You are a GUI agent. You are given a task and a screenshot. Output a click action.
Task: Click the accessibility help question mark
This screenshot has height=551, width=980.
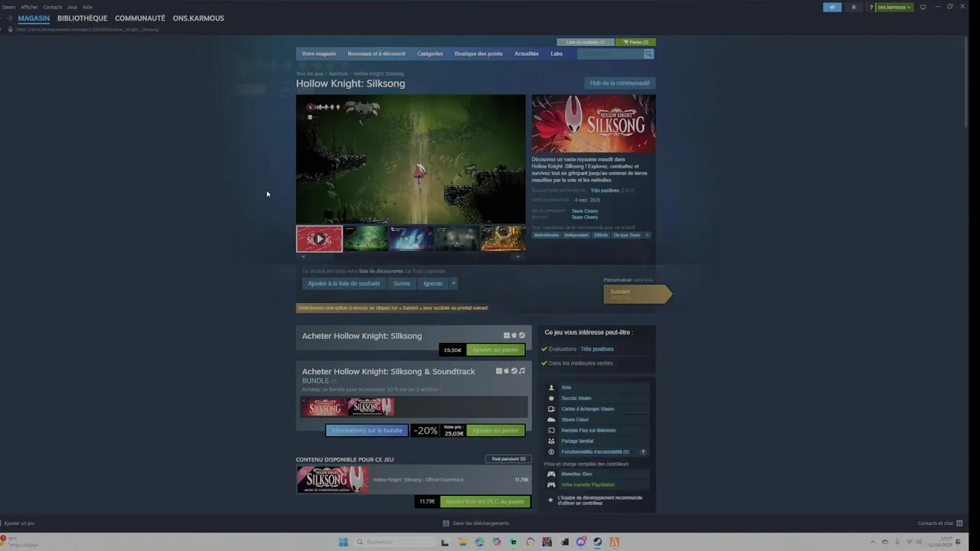[642, 452]
